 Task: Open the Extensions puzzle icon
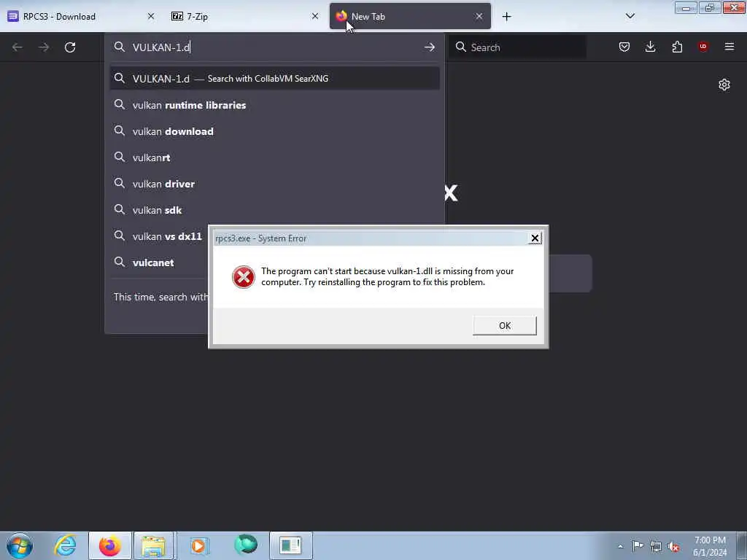point(677,47)
